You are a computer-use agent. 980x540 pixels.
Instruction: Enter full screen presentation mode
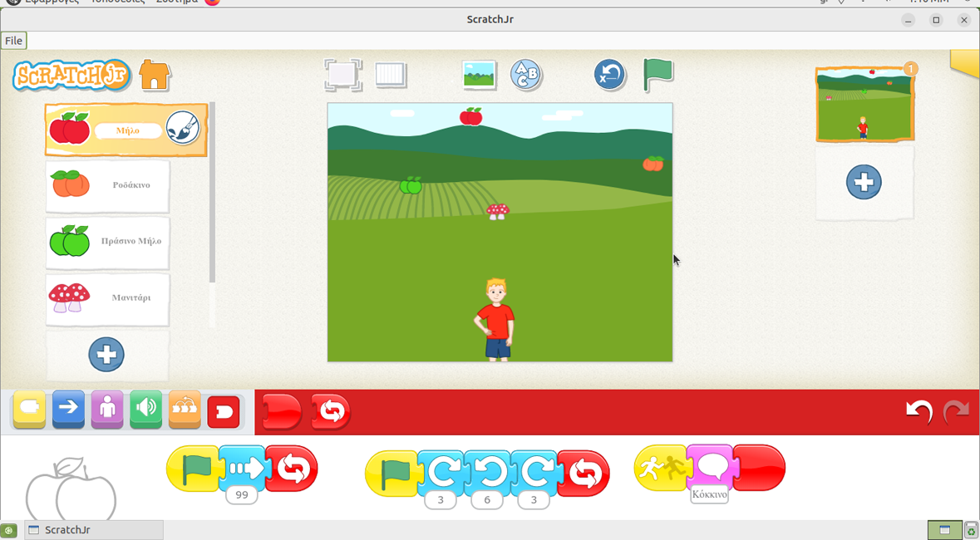click(x=342, y=75)
